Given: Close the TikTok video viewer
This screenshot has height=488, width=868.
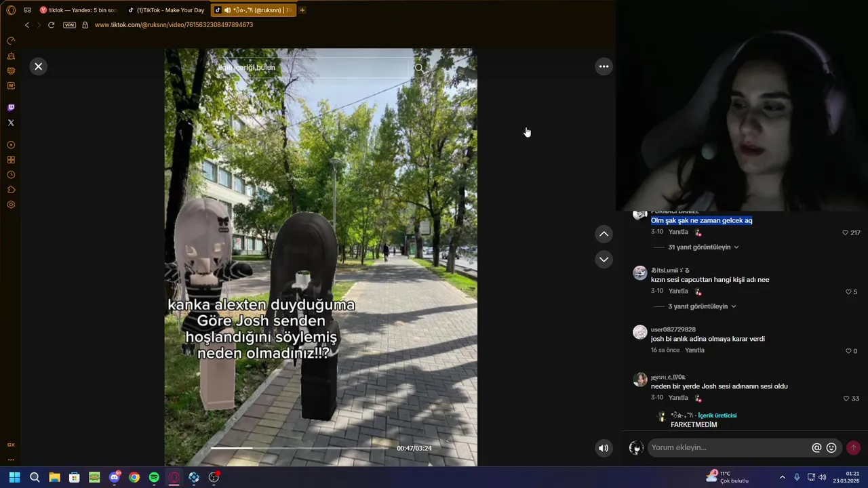Looking at the screenshot, I should tap(39, 66).
